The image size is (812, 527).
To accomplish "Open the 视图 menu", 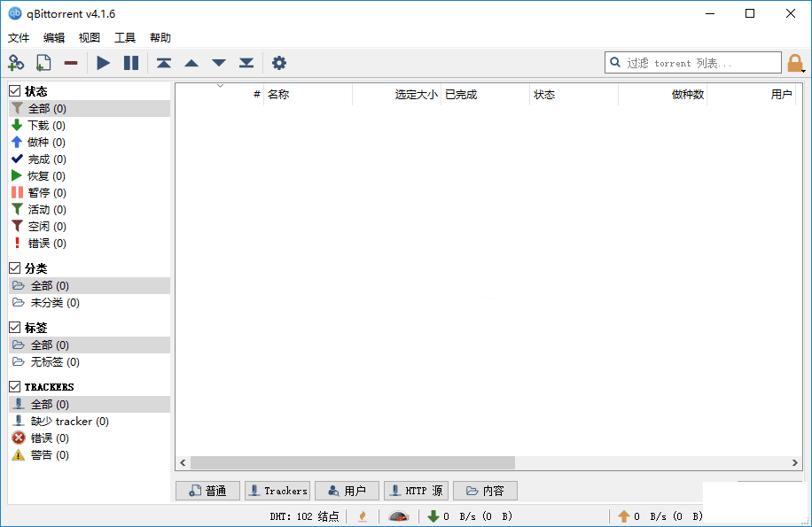I will point(89,38).
